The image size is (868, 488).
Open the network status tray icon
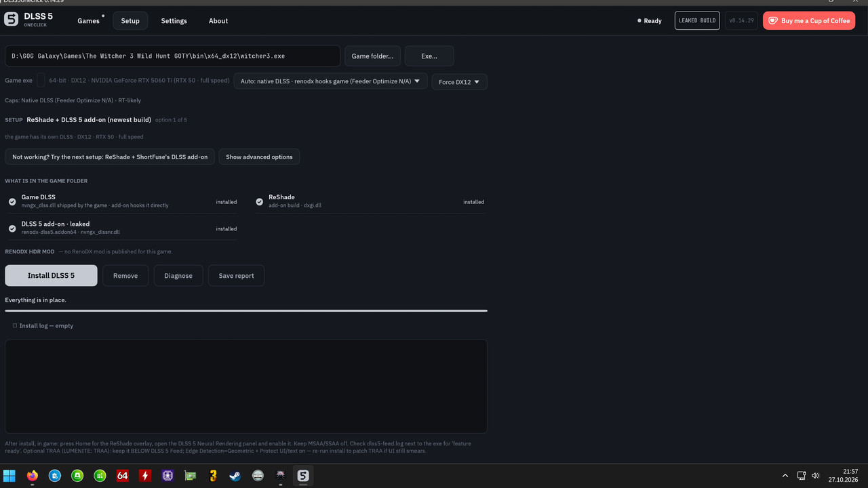[x=801, y=476]
